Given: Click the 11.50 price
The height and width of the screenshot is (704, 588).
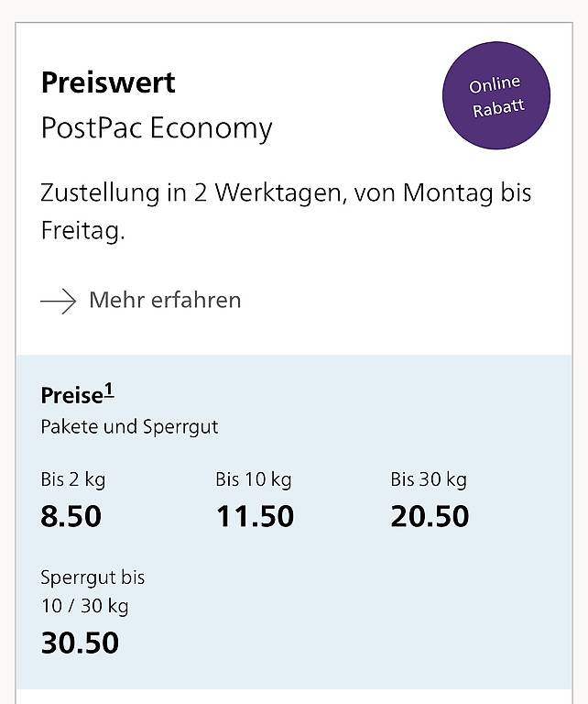Looking at the screenshot, I should pos(255,516).
